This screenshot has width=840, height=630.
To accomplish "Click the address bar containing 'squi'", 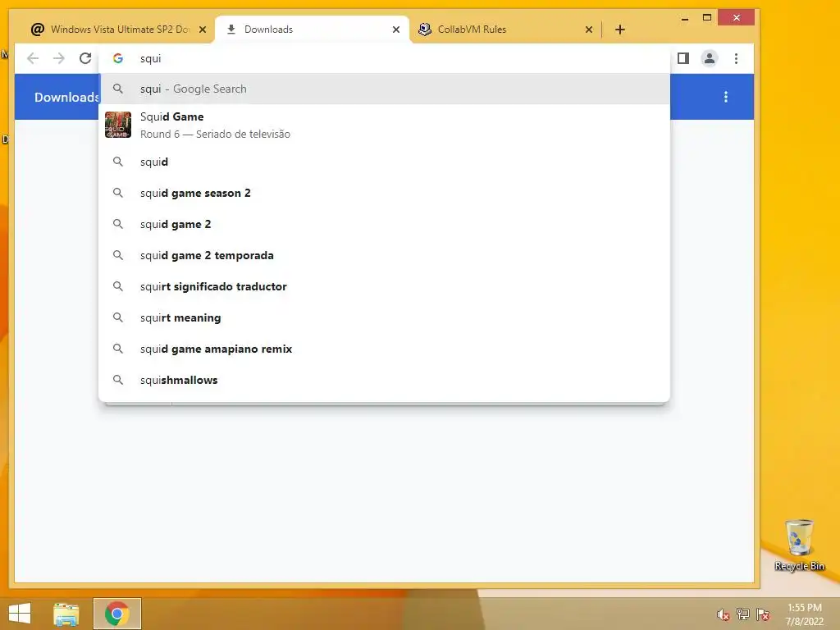I will click(384, 58).
